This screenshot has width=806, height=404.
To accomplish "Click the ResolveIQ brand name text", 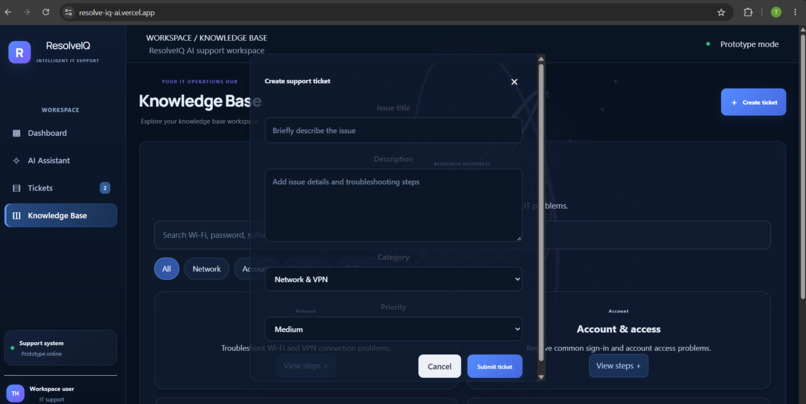I will pyautogui.click(x=68, y=46).
